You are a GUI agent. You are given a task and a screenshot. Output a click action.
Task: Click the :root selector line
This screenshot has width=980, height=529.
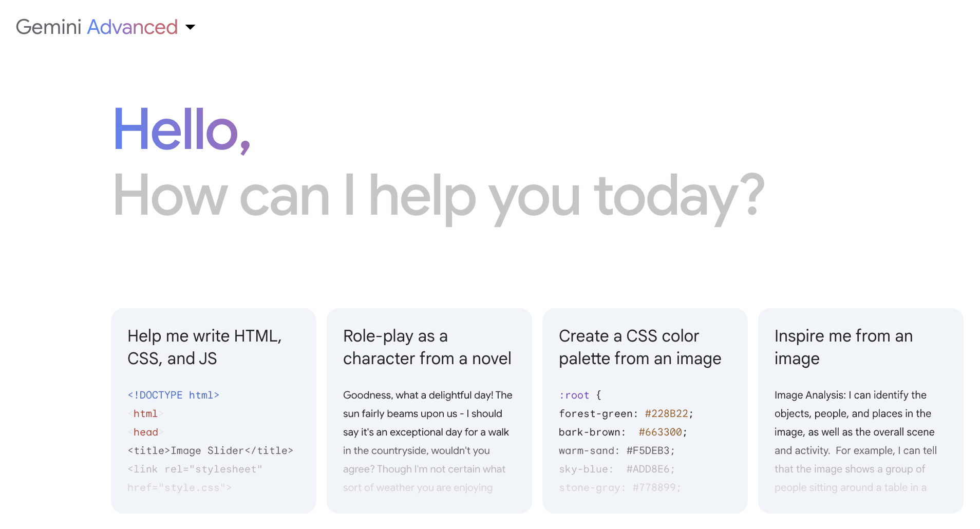pyautogui.click(x=574, y=395)
